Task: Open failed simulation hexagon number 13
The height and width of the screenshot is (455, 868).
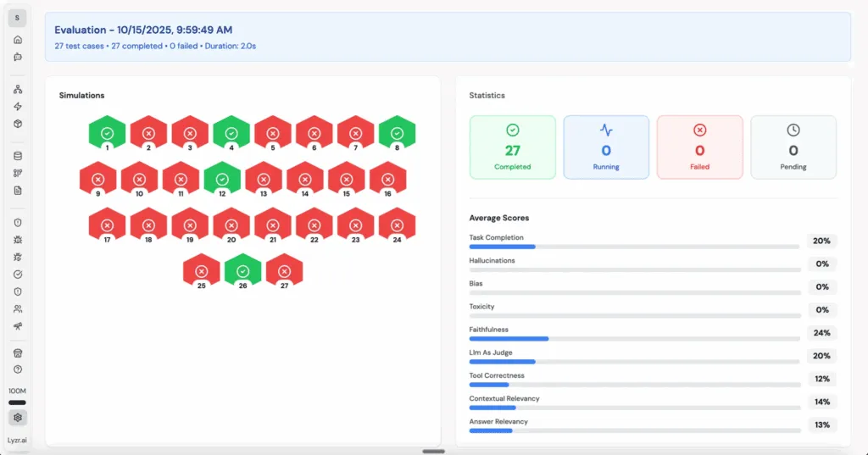Action: tap(264, 179)
